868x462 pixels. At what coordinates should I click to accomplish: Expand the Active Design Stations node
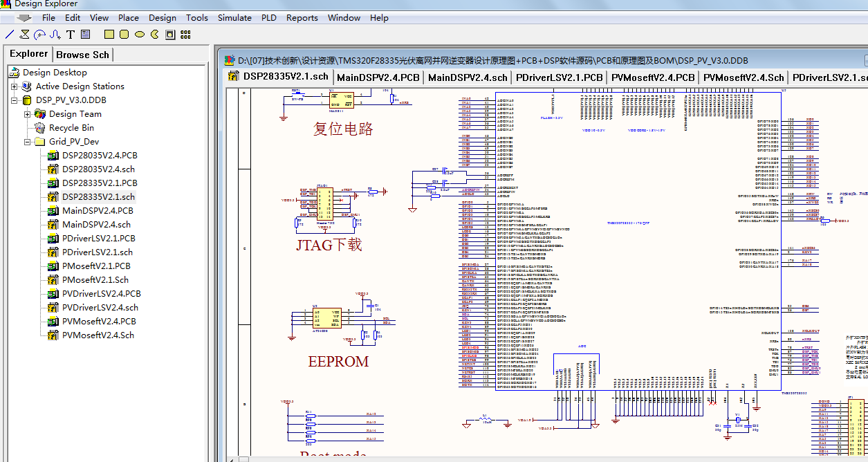tap(15, 86)
